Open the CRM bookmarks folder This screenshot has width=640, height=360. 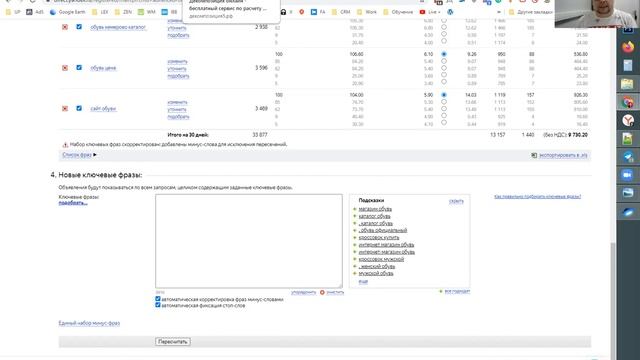(341, 12)
